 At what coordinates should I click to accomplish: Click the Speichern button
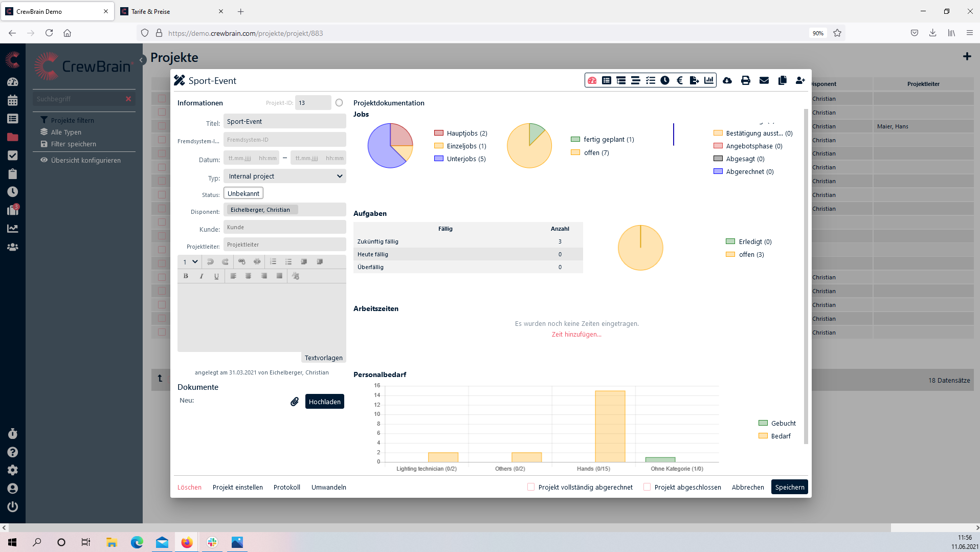coord(789,487)
